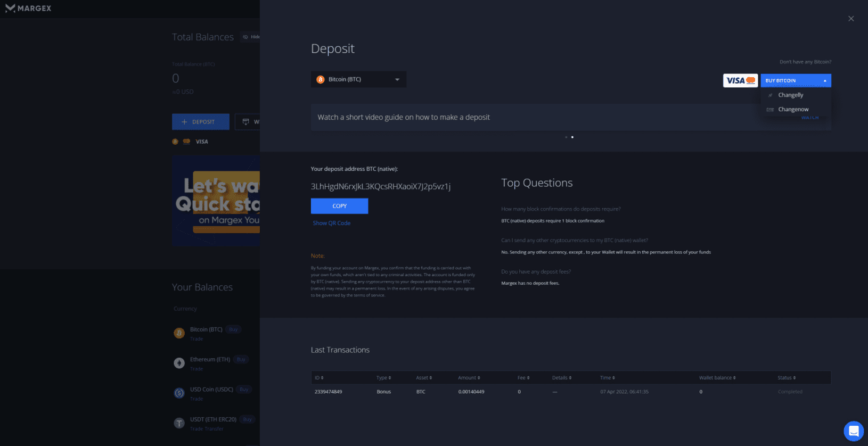Toggle the Hide balances eye button
This screenshot has height=446, width=868.
coord(251,37)
